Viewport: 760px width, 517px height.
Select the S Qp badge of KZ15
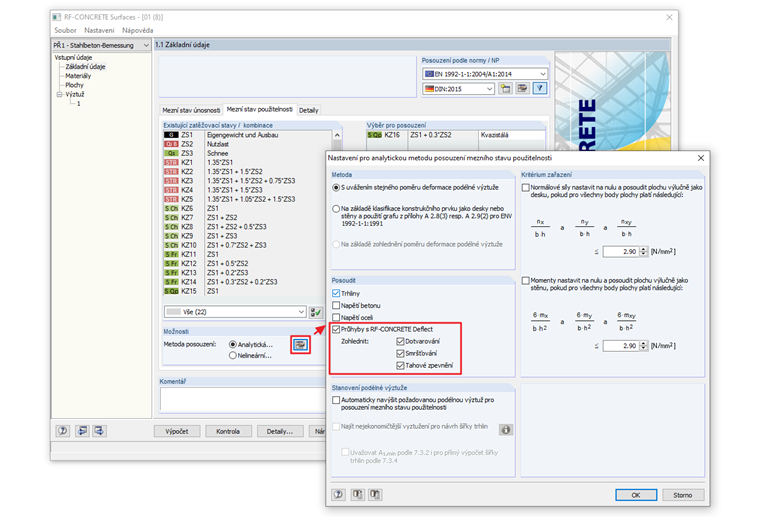(171, 291)
